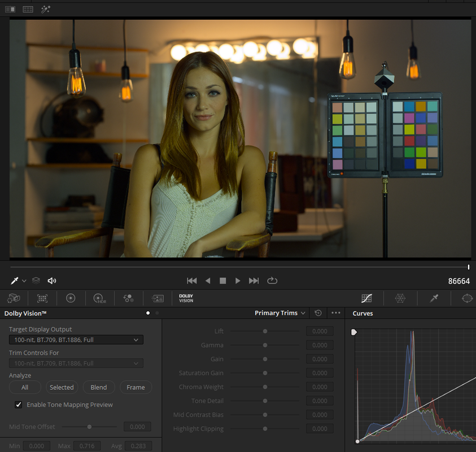The width and height of the screenshot is (476, 452).
Task: Switch to the second Dolby Vision page dot
Action: [157, 313]
